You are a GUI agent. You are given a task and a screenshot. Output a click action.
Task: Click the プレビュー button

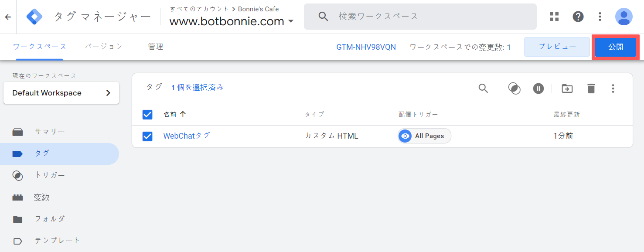pyautogui.click(x=557, y=47)
